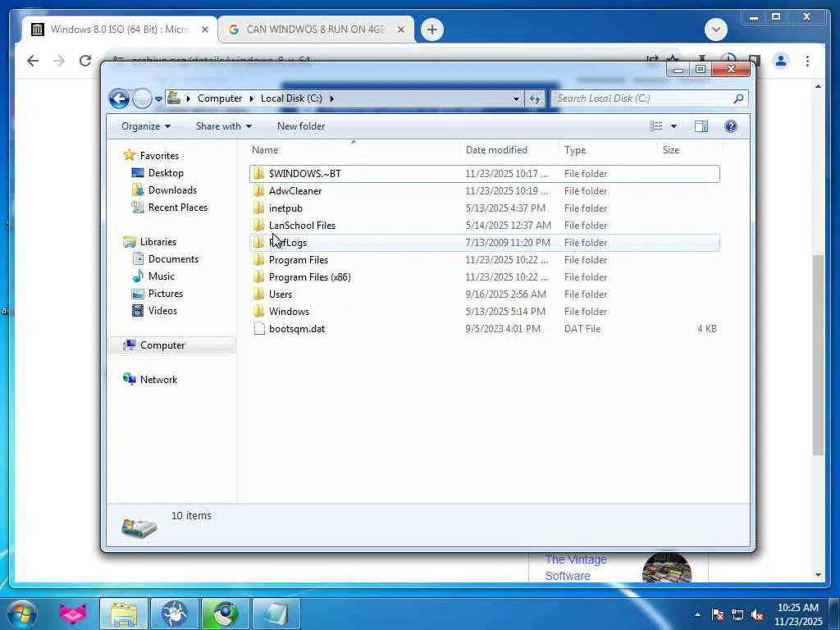Click the muted volume tray icon

(x=757, y=615)
